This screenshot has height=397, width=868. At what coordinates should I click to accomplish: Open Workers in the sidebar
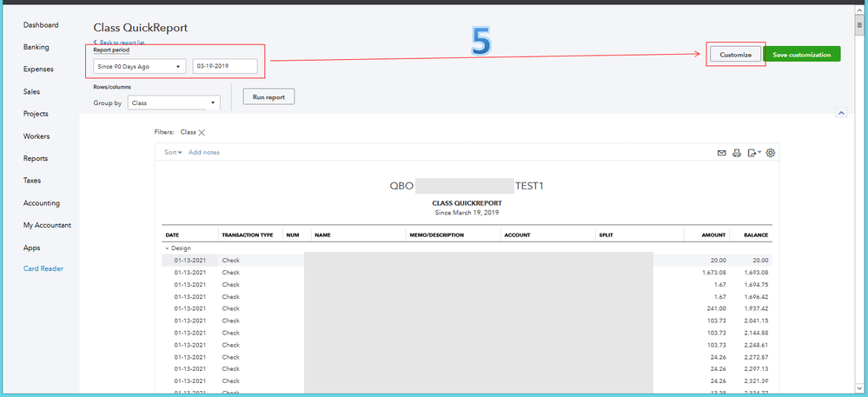[x=36, y=136]
